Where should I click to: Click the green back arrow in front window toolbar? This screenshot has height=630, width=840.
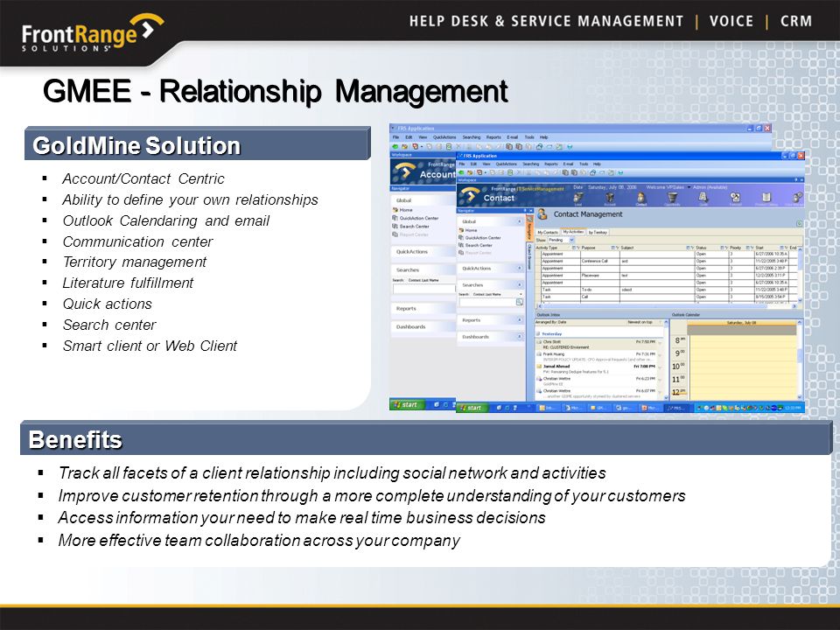pos(462,172)
